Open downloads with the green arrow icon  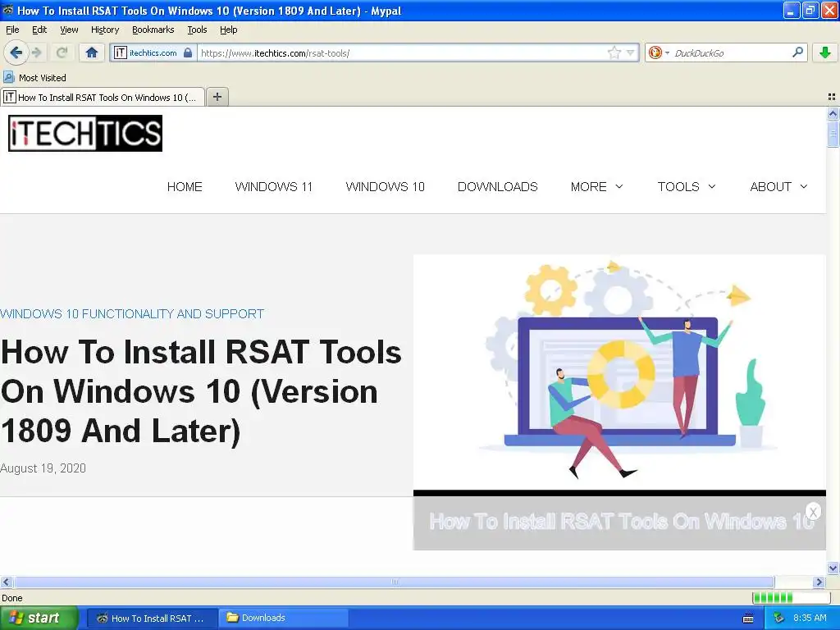[825, 52]
